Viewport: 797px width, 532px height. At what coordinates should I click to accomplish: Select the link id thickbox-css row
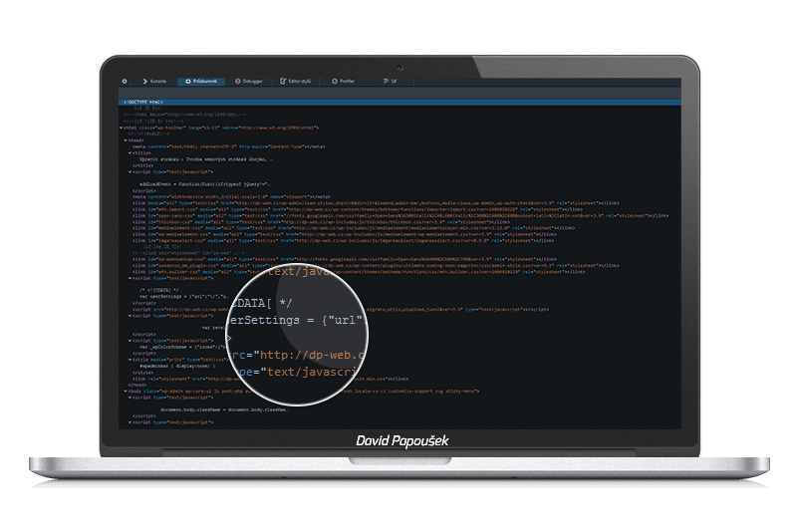[x=321, y=222]
